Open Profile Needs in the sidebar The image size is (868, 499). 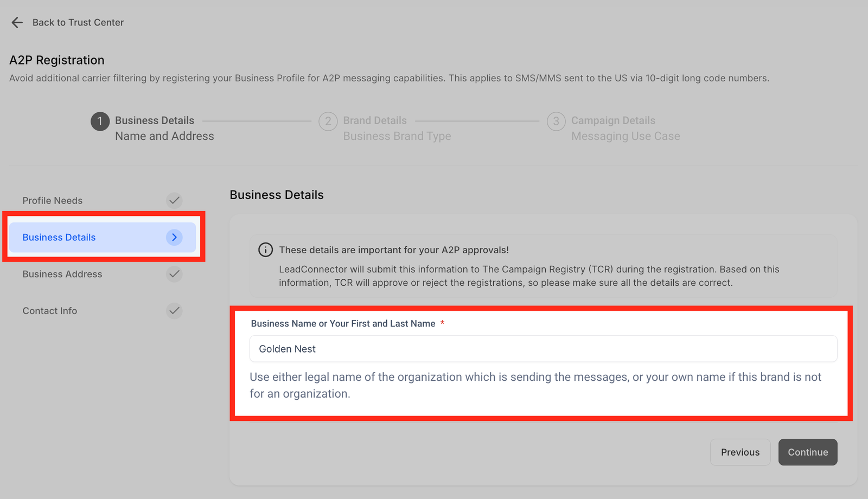click(x=53, y=201)
